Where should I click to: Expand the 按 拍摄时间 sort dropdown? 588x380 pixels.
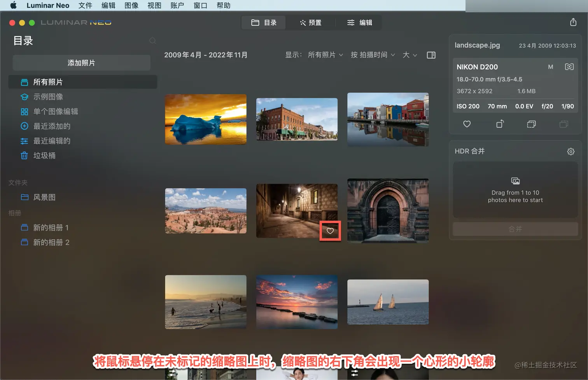pyautogui.click(x=373, y=55)
